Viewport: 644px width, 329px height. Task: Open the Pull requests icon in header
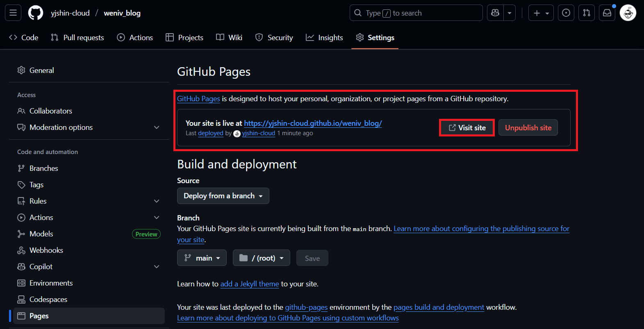click(587, 13)
